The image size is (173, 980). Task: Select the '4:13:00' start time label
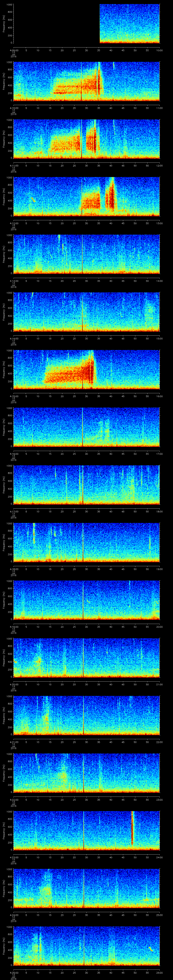pos(14,281)
